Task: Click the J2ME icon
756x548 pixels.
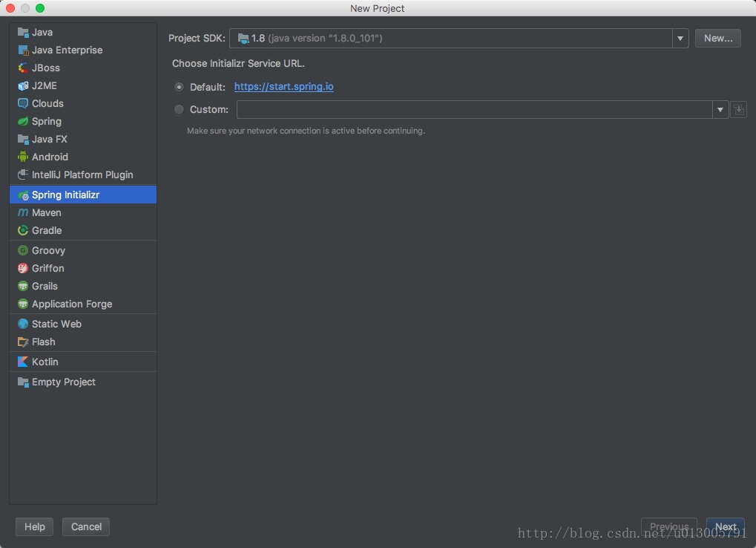Action: [23, 86]
